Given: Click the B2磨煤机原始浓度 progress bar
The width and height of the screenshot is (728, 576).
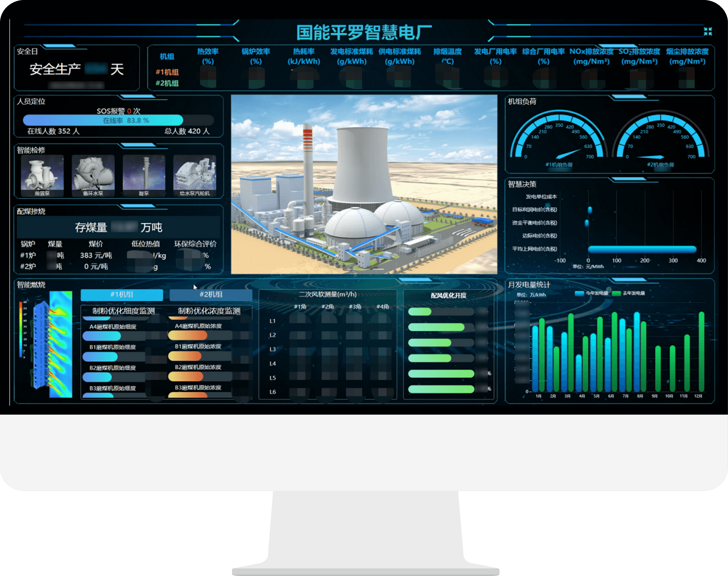Looking at the screenshot, I should (200, 376).
